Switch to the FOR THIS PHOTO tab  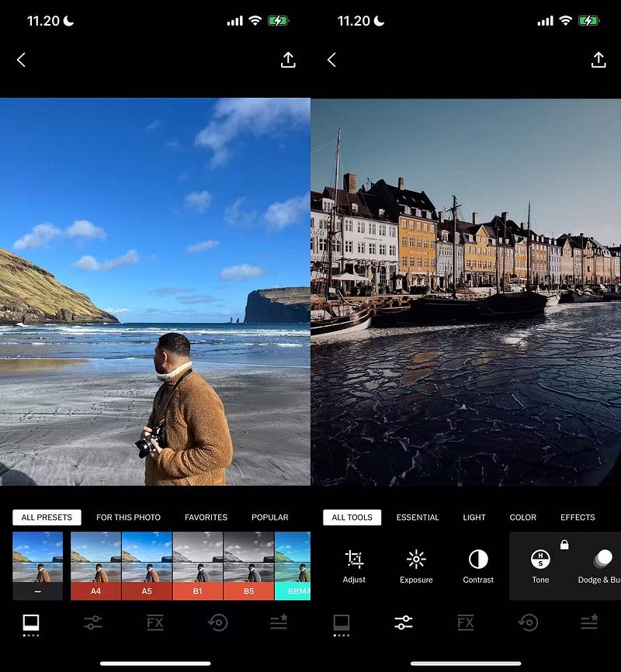pos(128,518)
